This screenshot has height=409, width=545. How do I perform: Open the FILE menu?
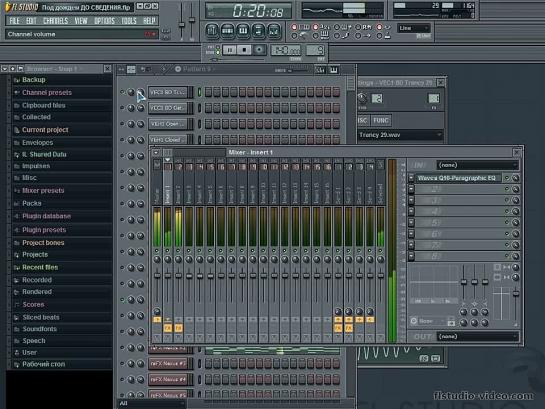(x=14, y=21)
